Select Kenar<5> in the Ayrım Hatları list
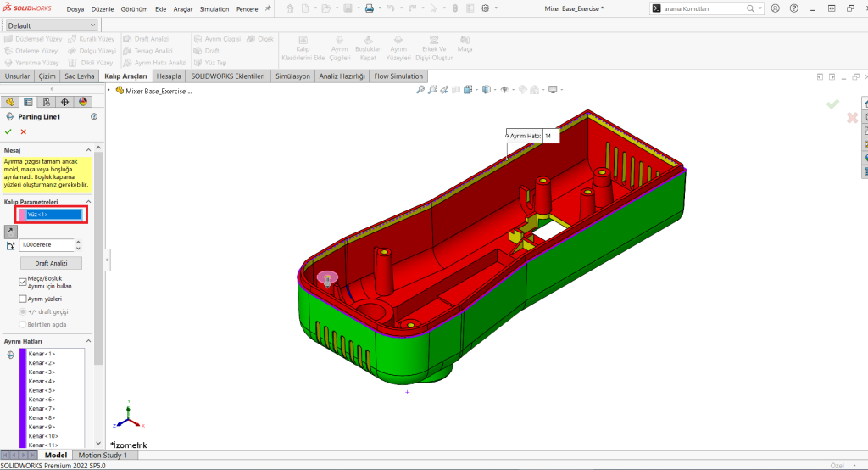This screenshot has width=868, height=470. click(42, 390)
